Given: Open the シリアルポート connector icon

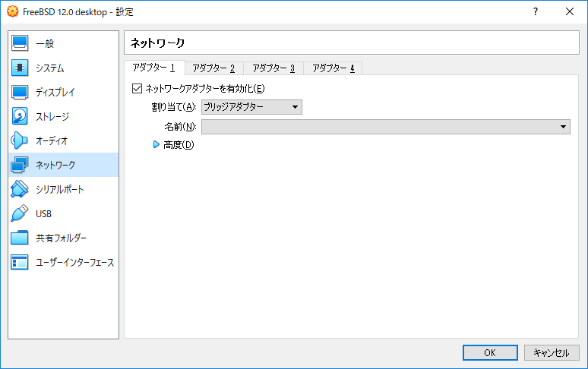Looking at the screenshot, I should [x=20, y=189].
